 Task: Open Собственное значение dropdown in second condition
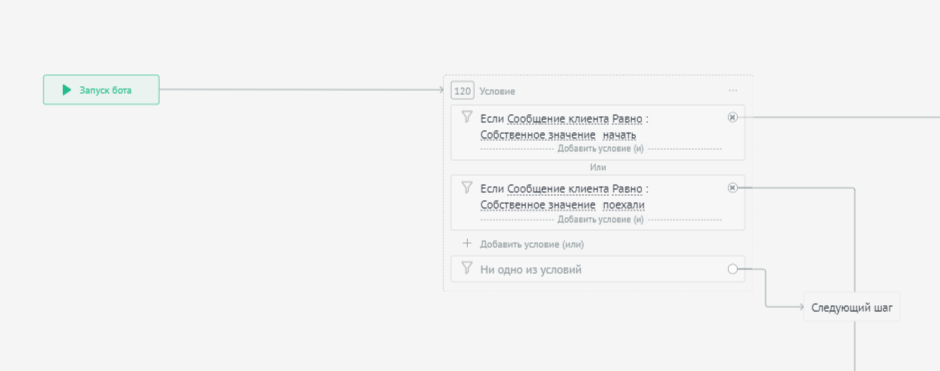coord(538,206)
